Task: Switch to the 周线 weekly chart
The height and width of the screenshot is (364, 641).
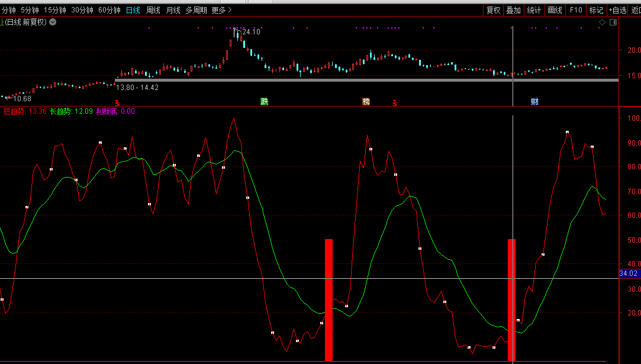Action: 153,10
